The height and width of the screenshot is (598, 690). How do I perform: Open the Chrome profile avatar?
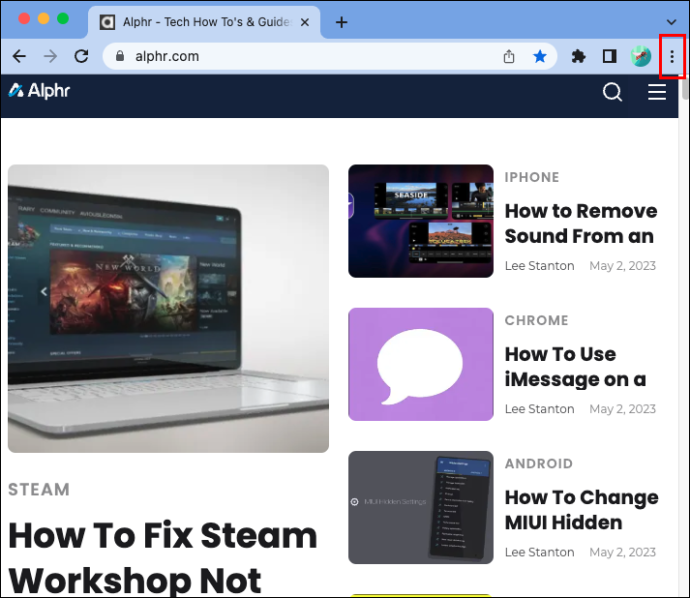(x=641, y=56)
